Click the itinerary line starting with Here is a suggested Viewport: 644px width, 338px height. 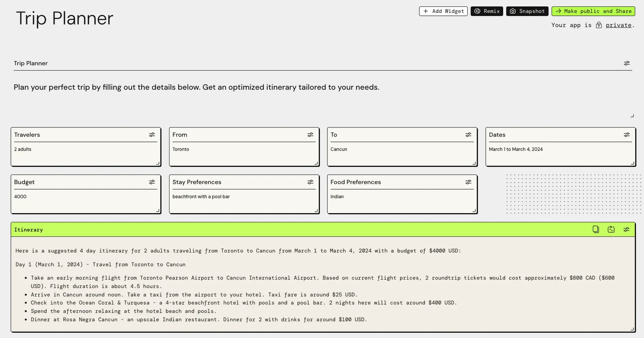click(238, 251)
